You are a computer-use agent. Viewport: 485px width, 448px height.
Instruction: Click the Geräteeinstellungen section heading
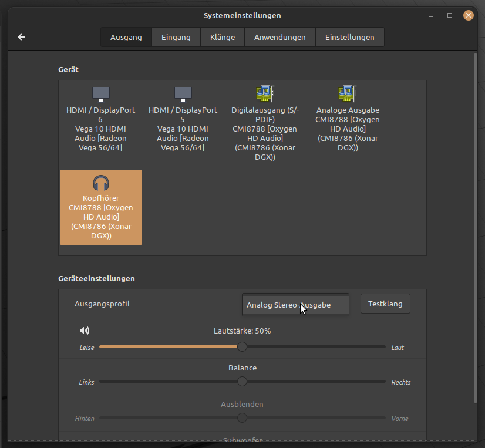(x=96, y=278)
